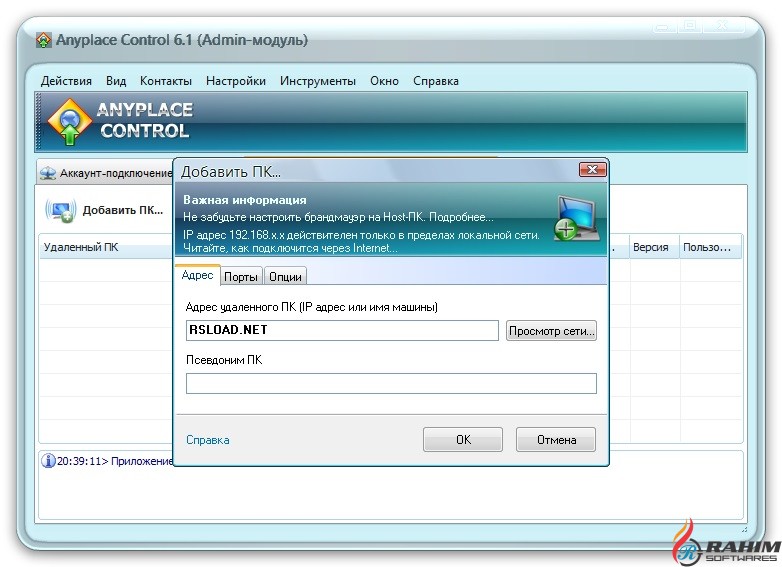Click the Пользо... column header
The height and width of the screenshot is (567, 782).
(710, 247)
